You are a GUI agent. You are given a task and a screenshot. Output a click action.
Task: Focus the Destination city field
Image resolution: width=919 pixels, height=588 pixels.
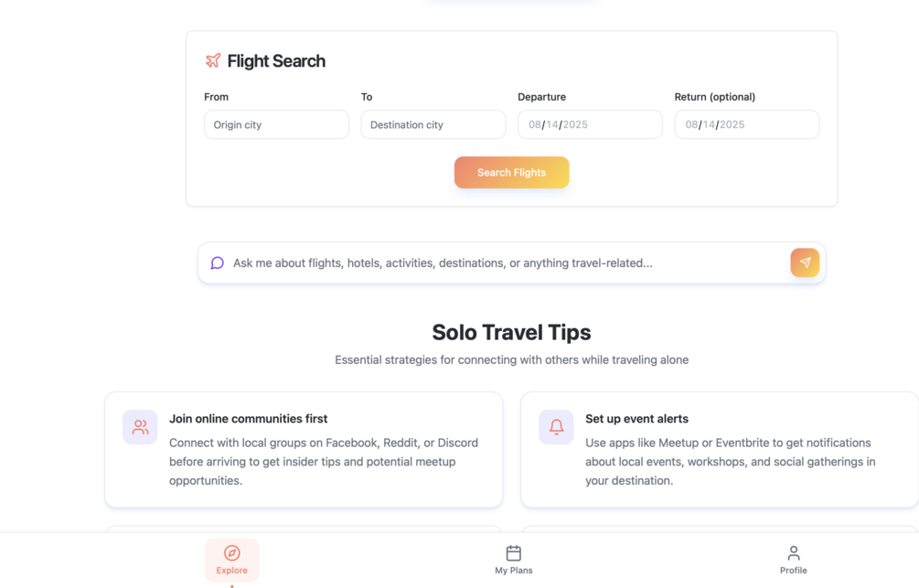pos(433,124)
